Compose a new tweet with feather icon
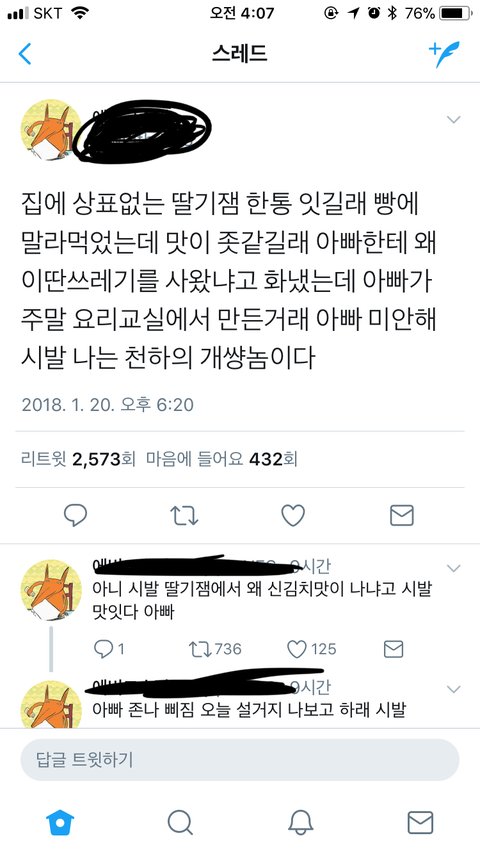 point(444,54)
